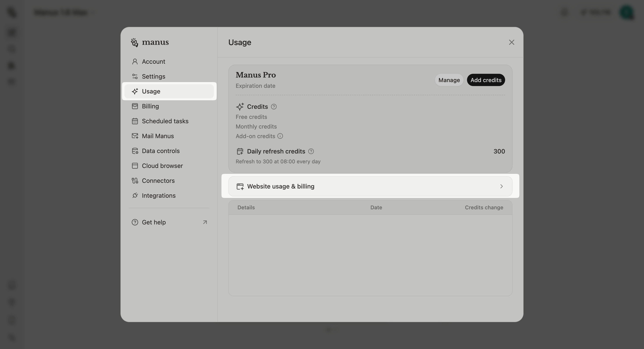Click the Mail Manus envelope icon
The width and height of the screenshot is (644, 349).
click(x=135, y=136)
